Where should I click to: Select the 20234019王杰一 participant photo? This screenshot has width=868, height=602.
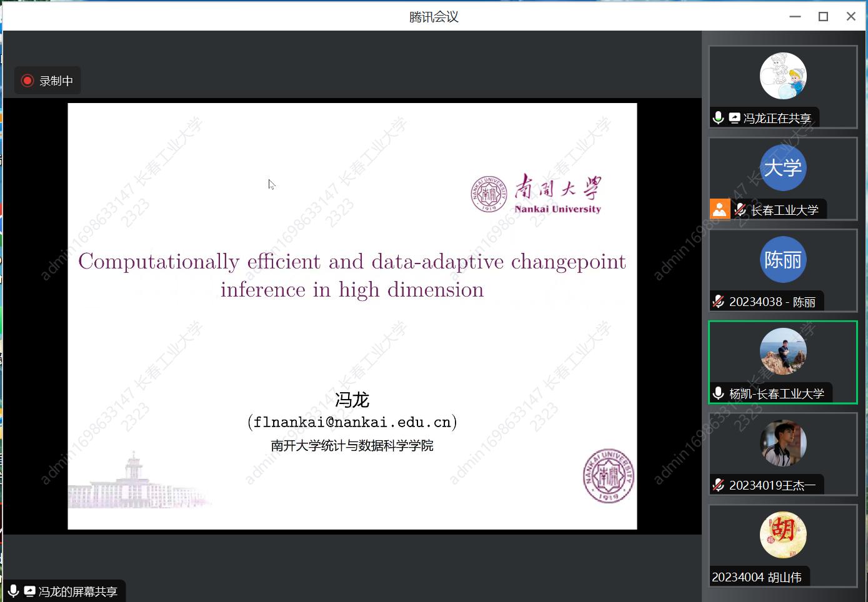click(783, 443)
